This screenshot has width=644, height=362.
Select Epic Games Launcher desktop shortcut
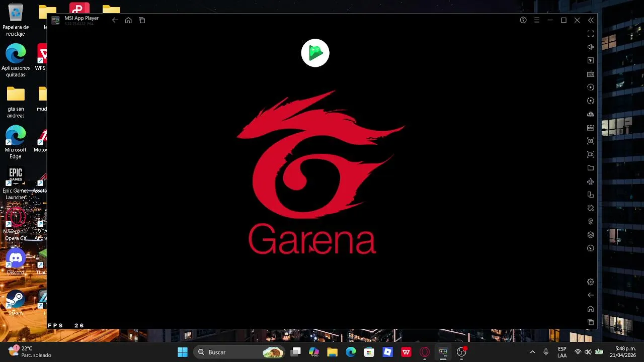(x=16, y=183)
